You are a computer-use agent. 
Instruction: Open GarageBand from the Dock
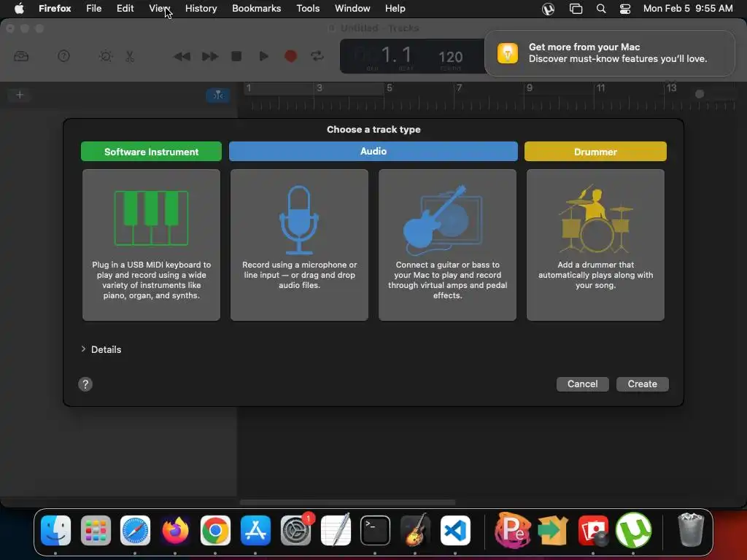(415, 530)
